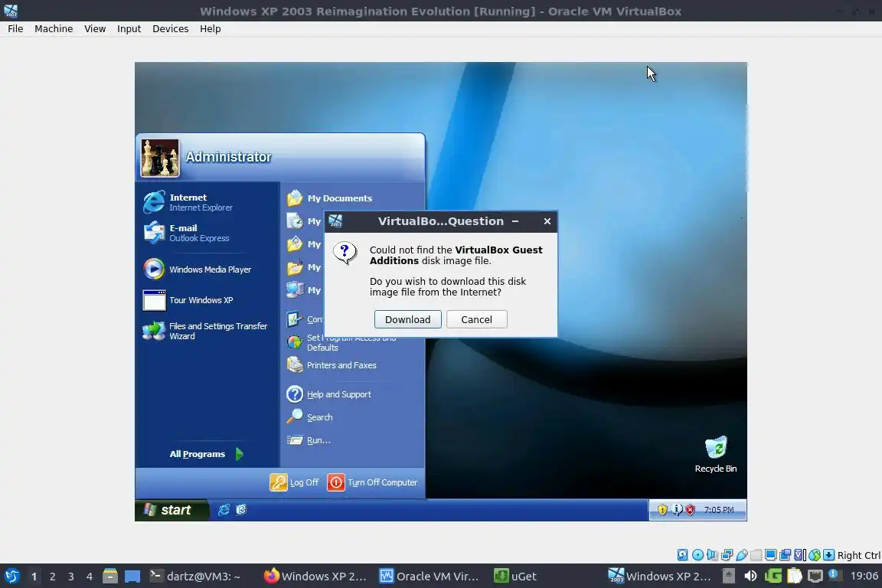Viewport: 882px width, 588px height.
Task: Switch to workspace 4 in host panel
Action: click(90, 577)
